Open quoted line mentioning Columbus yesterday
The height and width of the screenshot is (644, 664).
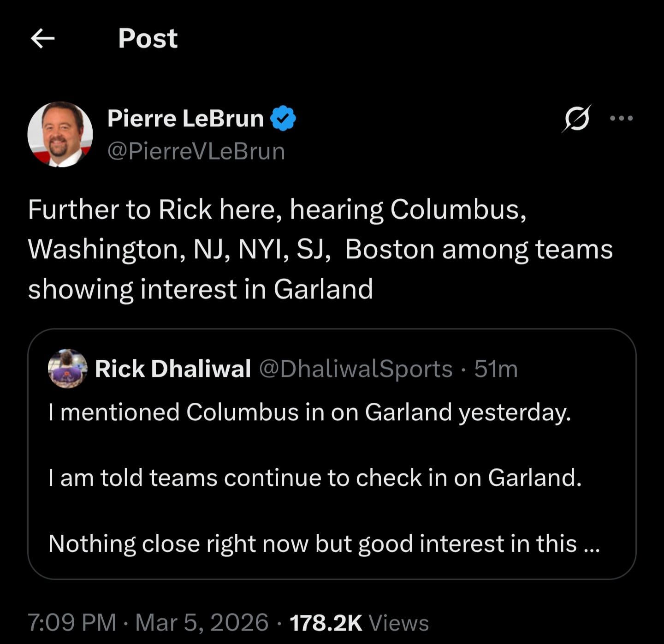coord(309,412)
